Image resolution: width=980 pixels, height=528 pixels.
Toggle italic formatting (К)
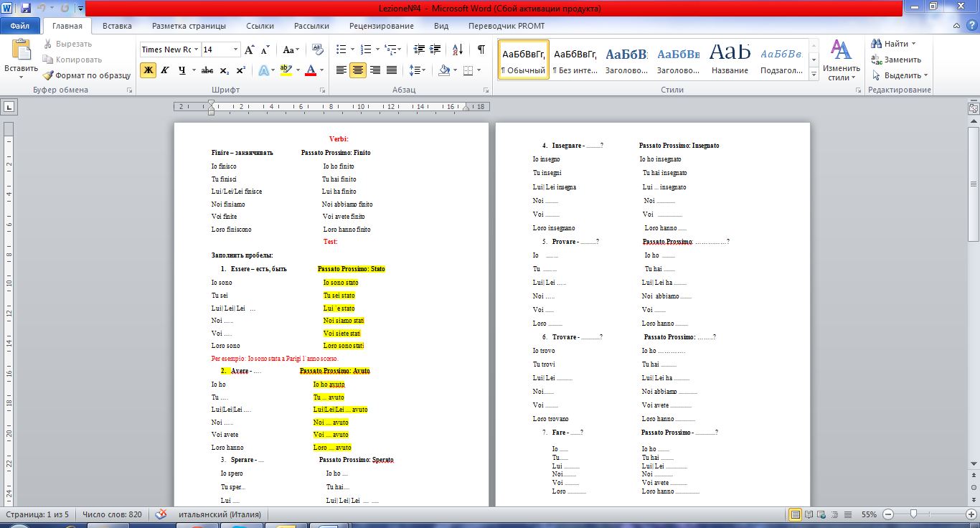pyautogui.click(x=165, y=70)
